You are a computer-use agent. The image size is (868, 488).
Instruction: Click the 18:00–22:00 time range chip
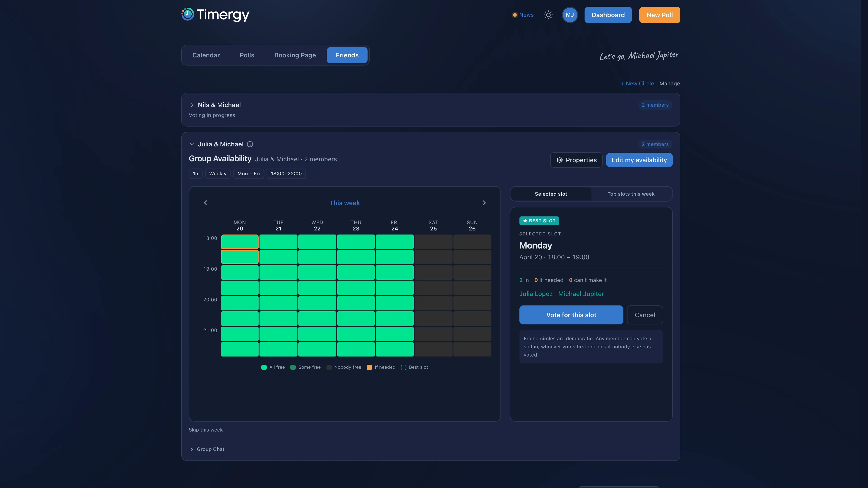[x=286, y=174]
